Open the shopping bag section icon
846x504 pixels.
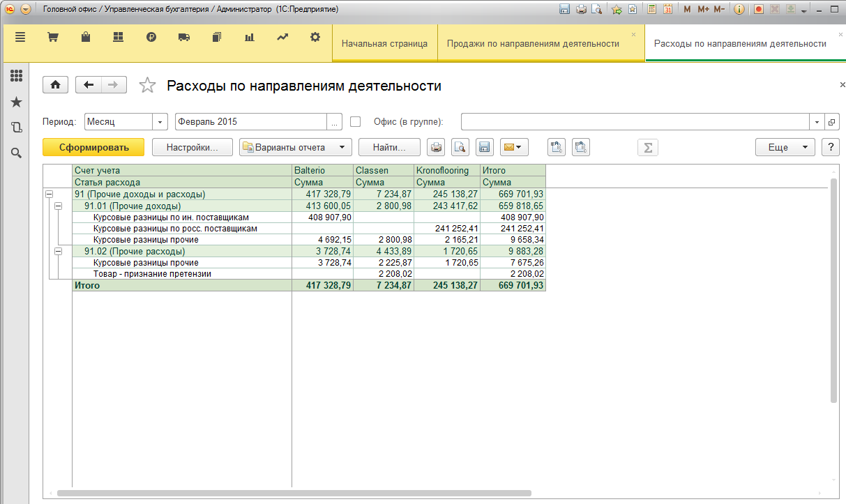point(85,38)
